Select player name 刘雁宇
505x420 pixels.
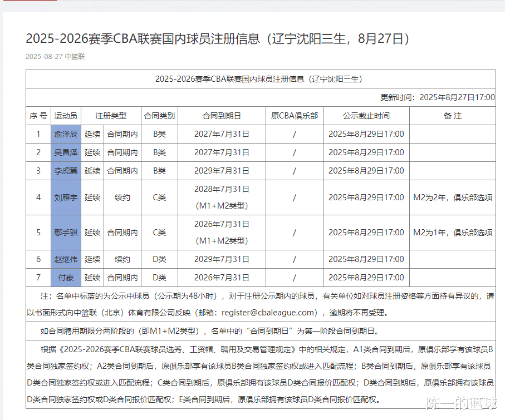(66, 197)
